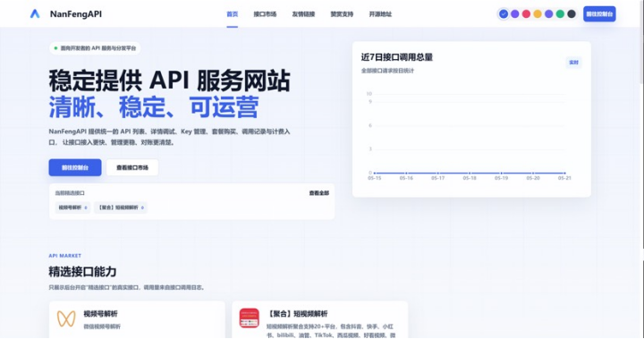The height and width of the screenshot is (339, 644).
Task: Open the 开源地址 nav item
Action: [380, 14]
